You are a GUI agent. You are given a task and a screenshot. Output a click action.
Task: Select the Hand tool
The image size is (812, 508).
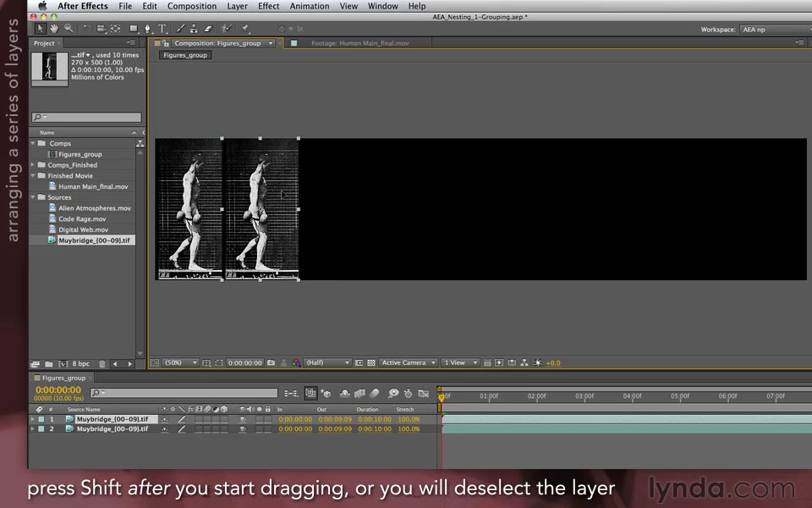pyautogui.click(x=54, y=29)
